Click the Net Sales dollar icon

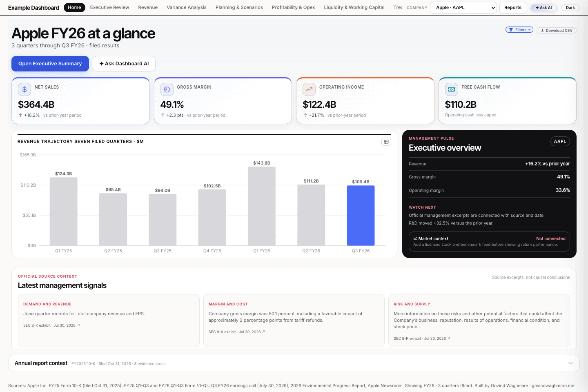[24, 89]
